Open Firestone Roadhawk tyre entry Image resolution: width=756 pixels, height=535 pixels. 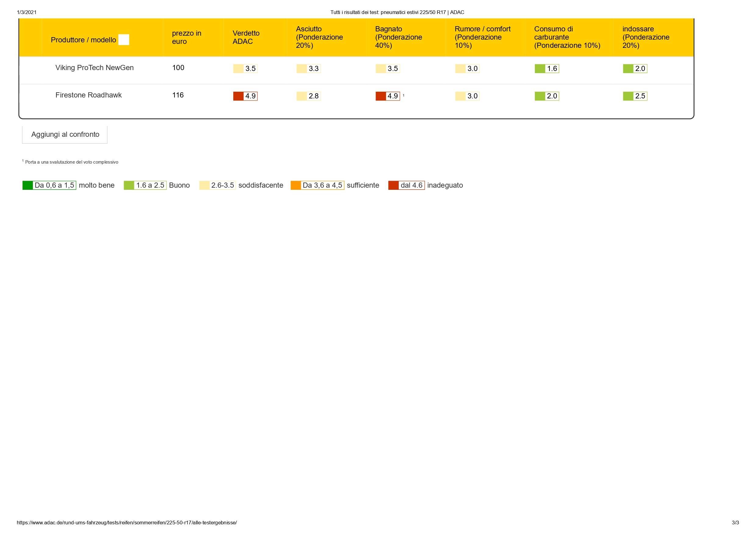click(x=88, y=95)
